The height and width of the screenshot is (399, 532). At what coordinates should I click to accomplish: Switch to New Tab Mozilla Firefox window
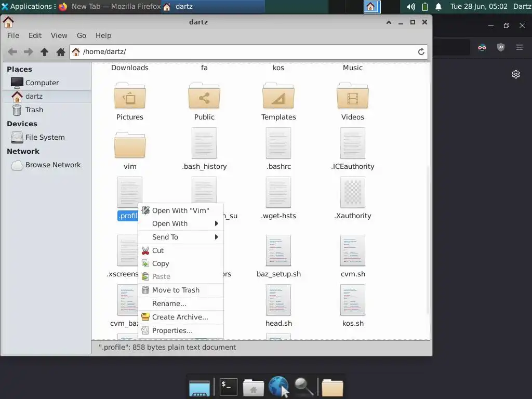tap(110, 6)
